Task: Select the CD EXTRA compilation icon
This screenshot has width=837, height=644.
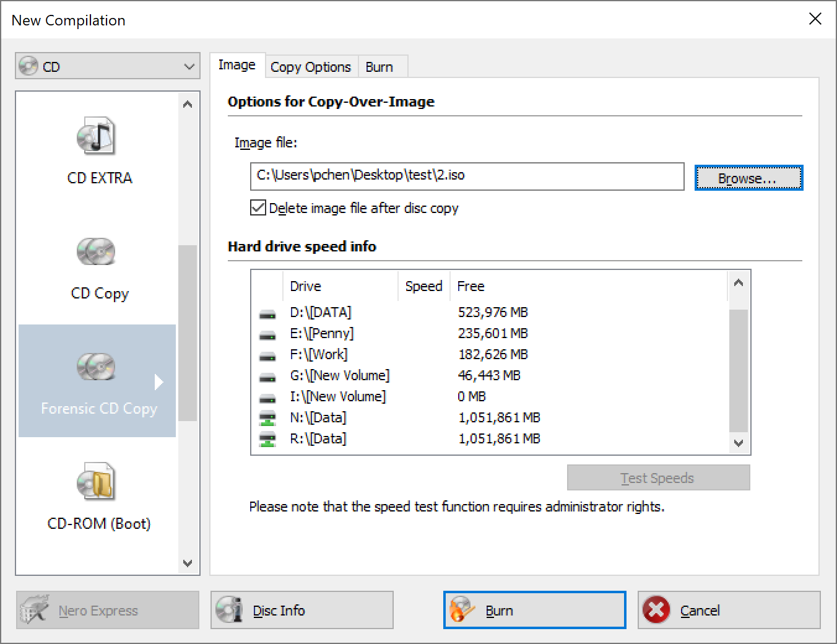Action: coord(97,137)
